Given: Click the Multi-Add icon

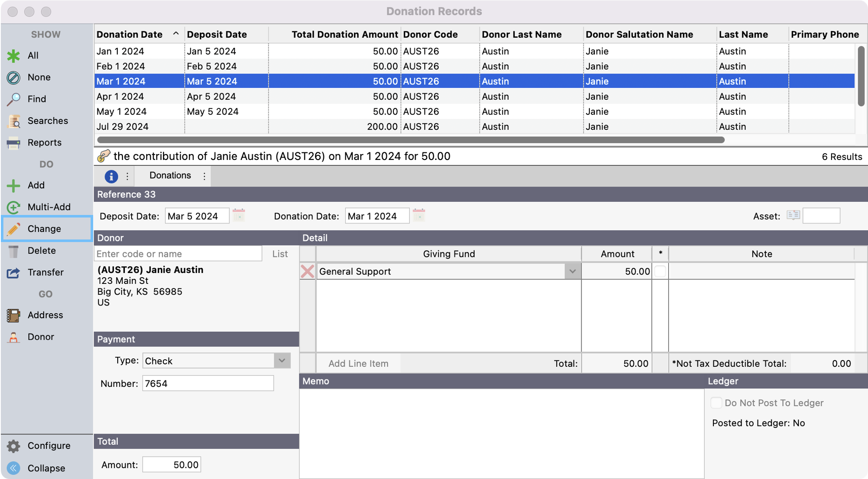Looking at the screenshot, I should [14, 207].
